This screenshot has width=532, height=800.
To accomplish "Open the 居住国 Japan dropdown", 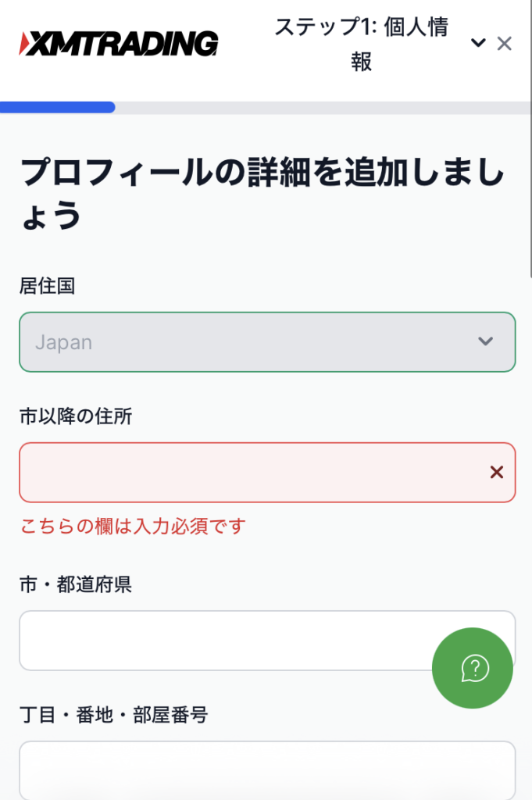I will (x=267, y=342).
